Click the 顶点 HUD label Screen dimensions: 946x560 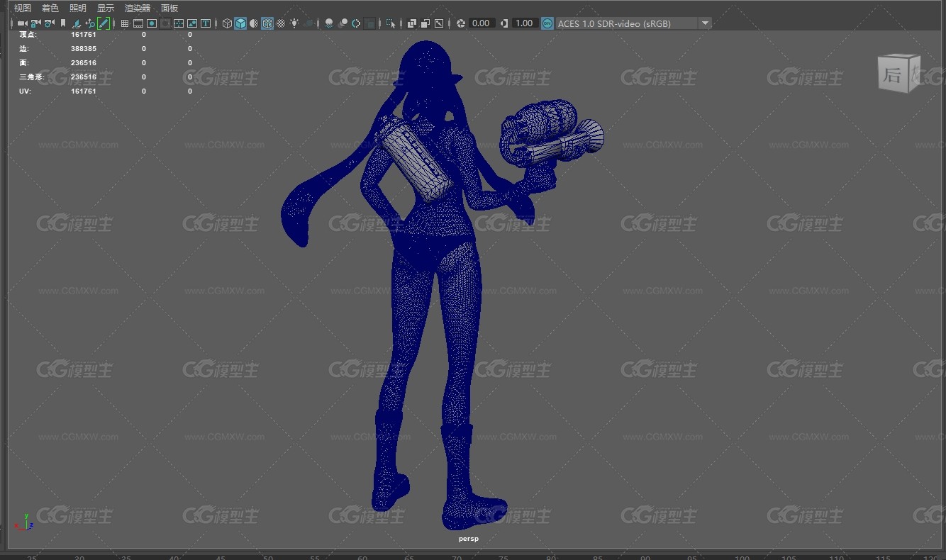(26, 34)
